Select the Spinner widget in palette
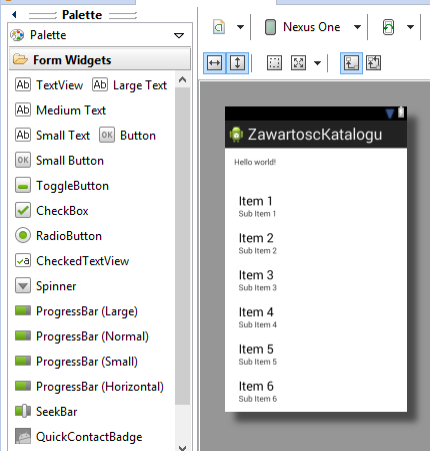Viewport: 432px width, 451px height. (46, 286)
